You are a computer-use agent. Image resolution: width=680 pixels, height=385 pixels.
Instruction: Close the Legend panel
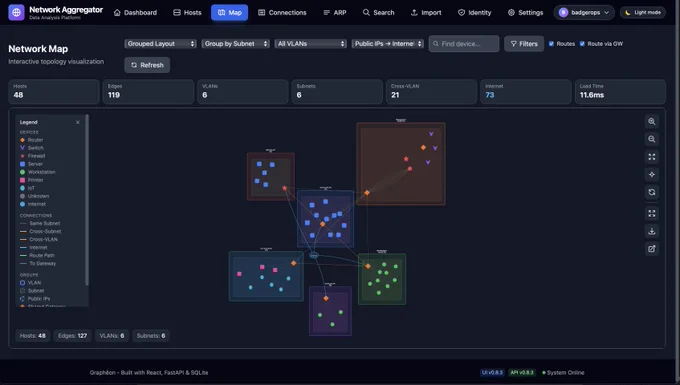tap(78, 122)
